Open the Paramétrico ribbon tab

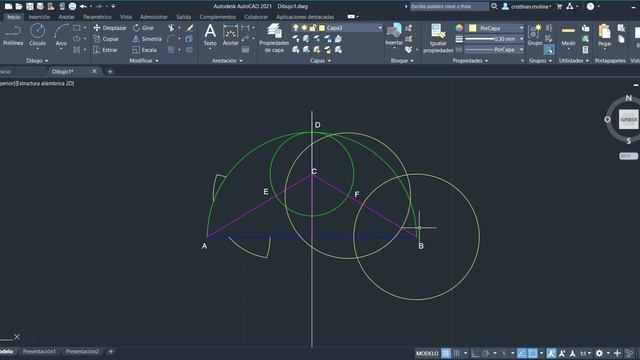(97, 17)
